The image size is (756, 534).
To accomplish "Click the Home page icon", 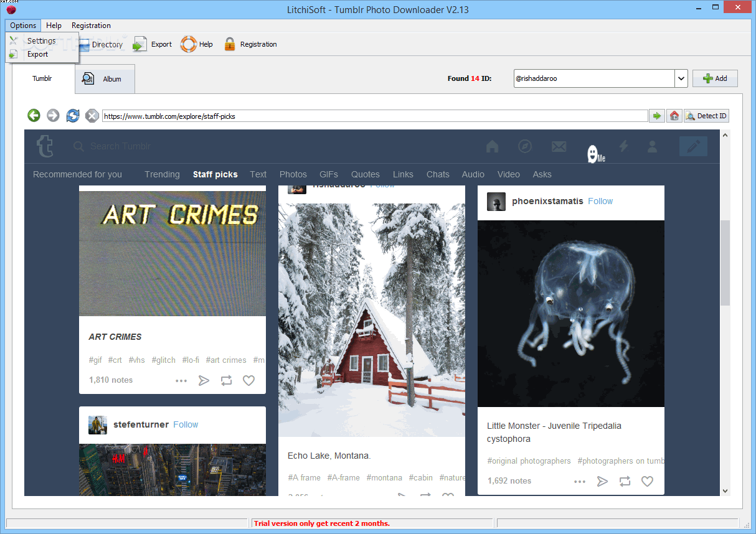I will pos(674,116).
